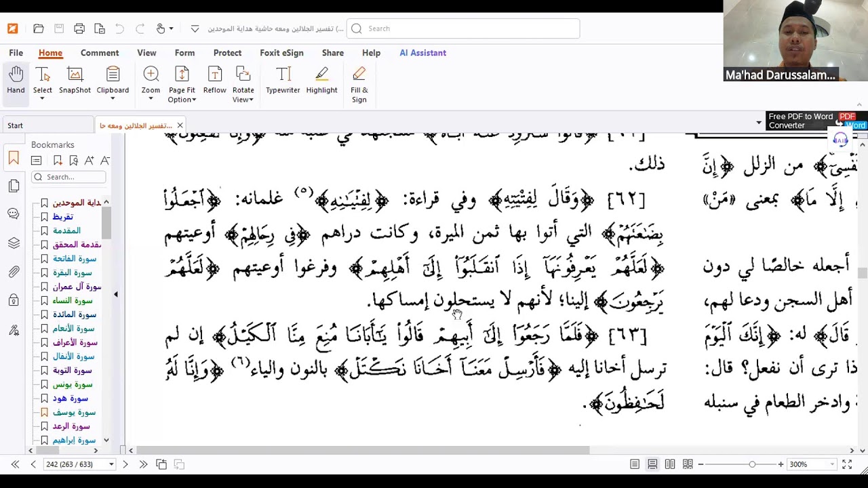The image size is (868, 488).
Task: Click the zoom in plus button
Action: 781,464
